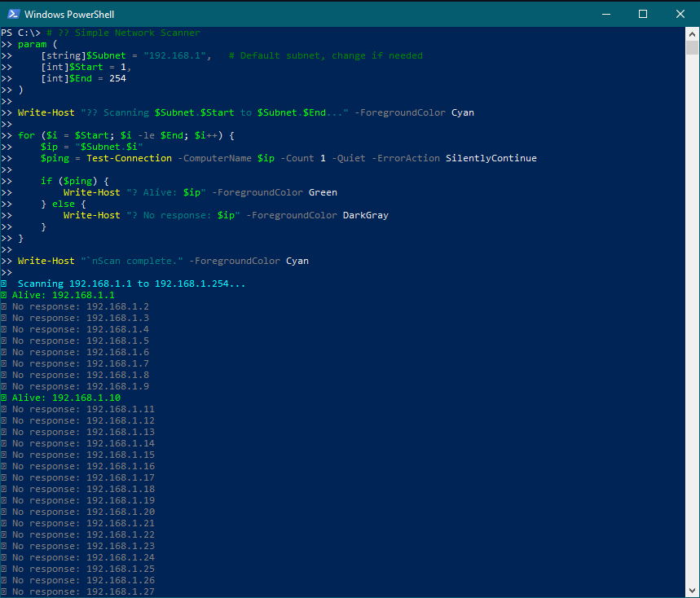
Task: Select the Test-Connection command text
Action: point(128,157)
